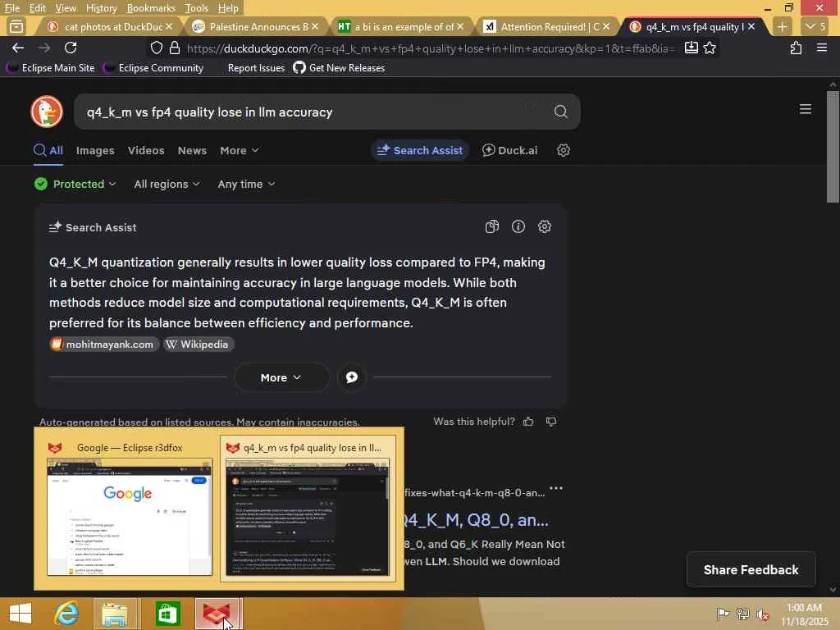This screenshot has width=840, height=630.
Task: Open Duck.ai chat button
Action: coord(509,151)
